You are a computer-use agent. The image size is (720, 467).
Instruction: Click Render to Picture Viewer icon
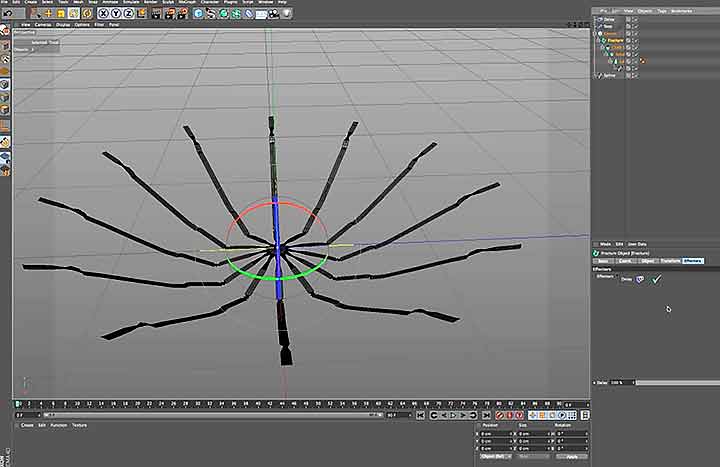click(169, 13)
